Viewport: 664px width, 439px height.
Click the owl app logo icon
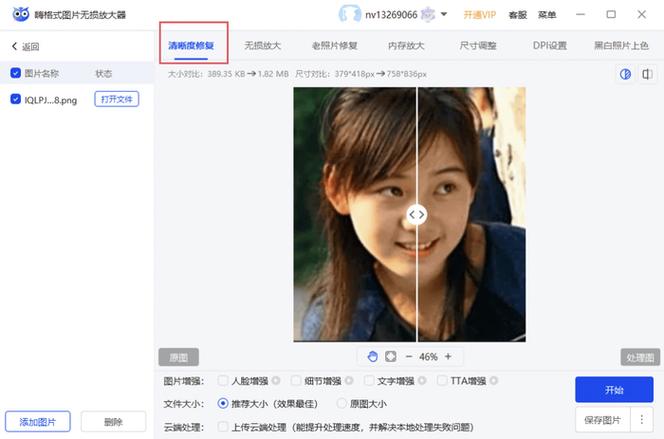tap(20, 14)
